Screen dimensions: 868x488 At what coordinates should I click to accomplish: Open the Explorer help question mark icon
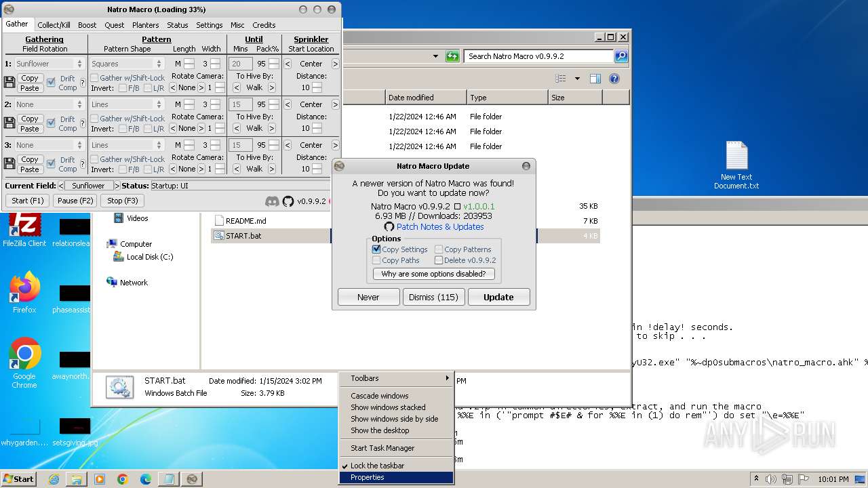614,79
